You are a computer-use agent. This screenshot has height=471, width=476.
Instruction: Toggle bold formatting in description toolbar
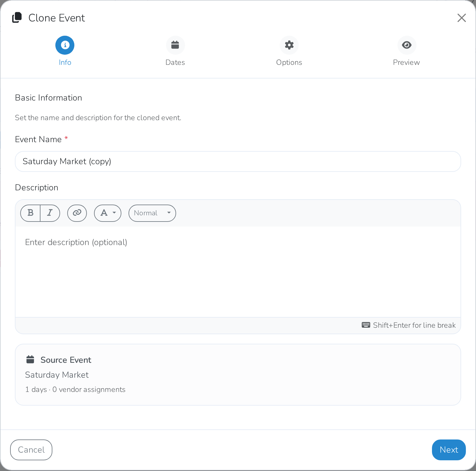click(x=30, y=213)
